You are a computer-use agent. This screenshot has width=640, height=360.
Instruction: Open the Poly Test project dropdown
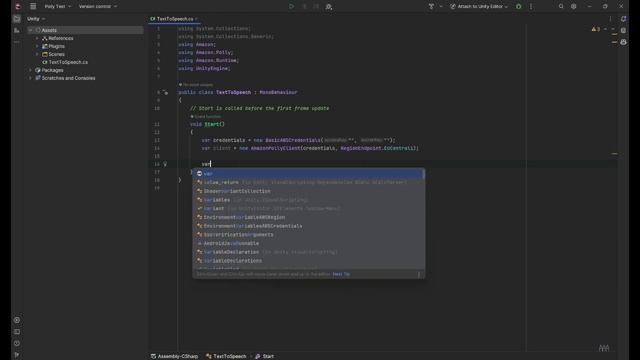(58, 7)
